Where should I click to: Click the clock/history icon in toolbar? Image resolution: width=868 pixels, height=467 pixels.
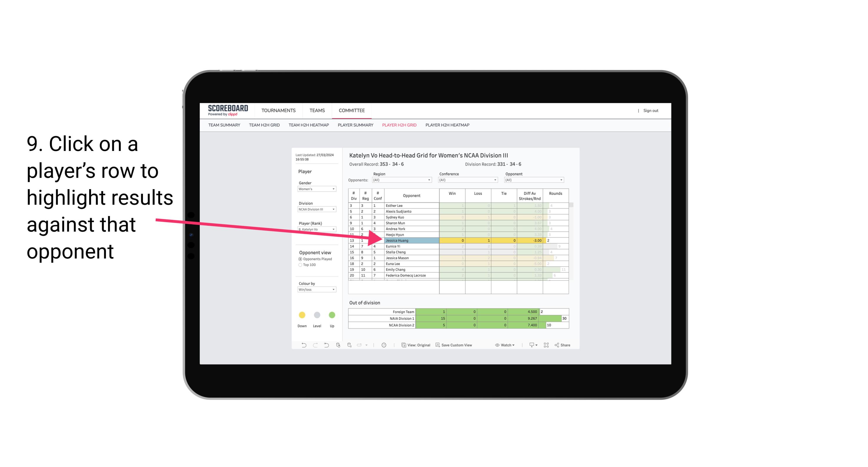[384, 346]
